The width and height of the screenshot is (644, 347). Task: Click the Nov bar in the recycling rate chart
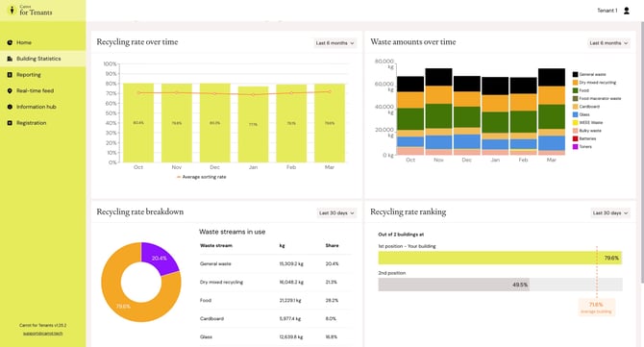pos(177,123)
